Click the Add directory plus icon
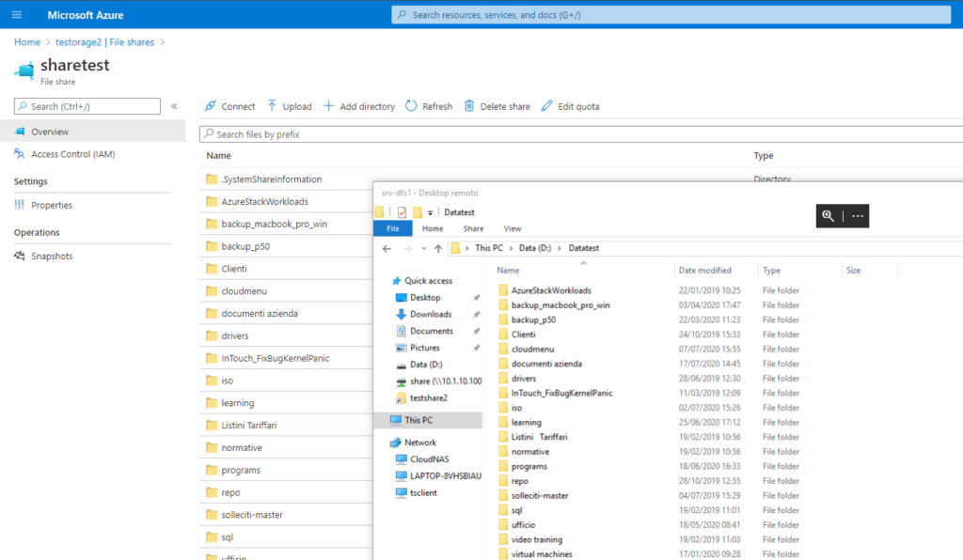 [328, 106]
